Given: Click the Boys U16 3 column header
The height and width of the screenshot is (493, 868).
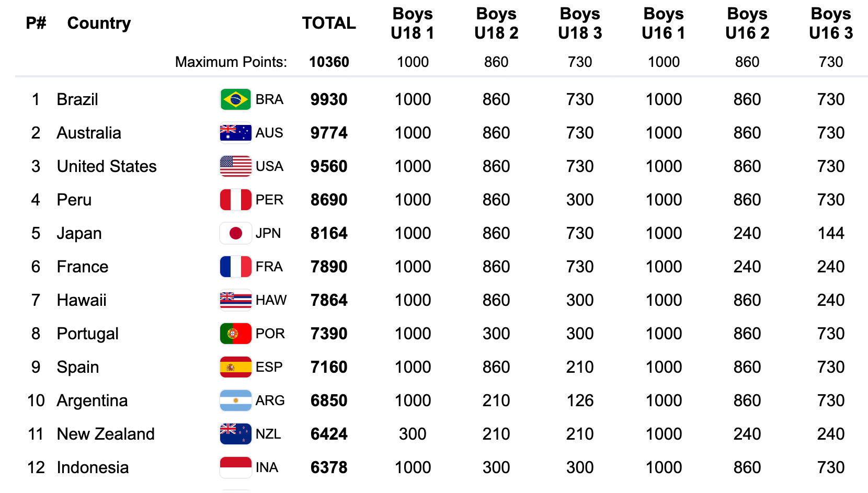Looking at the screenshot, I should [831, 23].
